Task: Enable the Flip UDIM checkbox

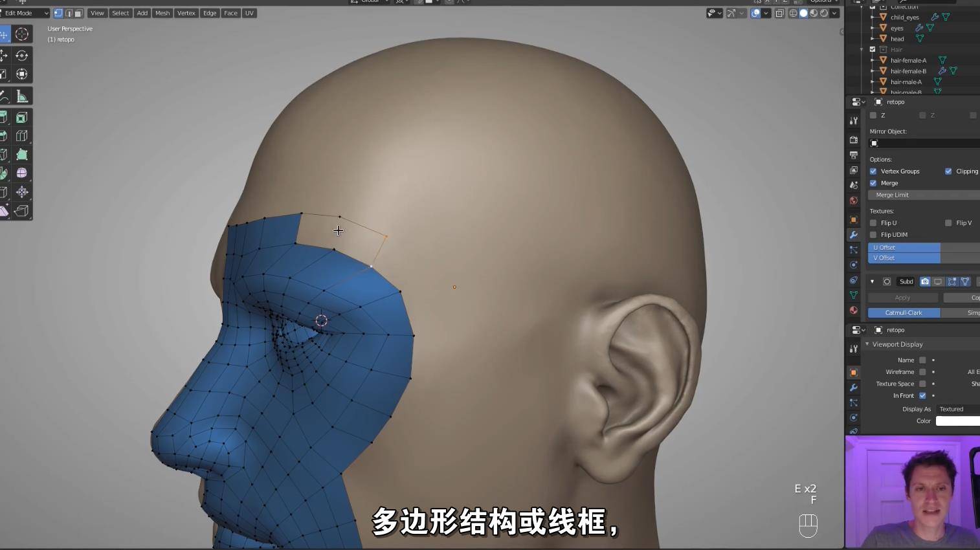Action: 873,235
